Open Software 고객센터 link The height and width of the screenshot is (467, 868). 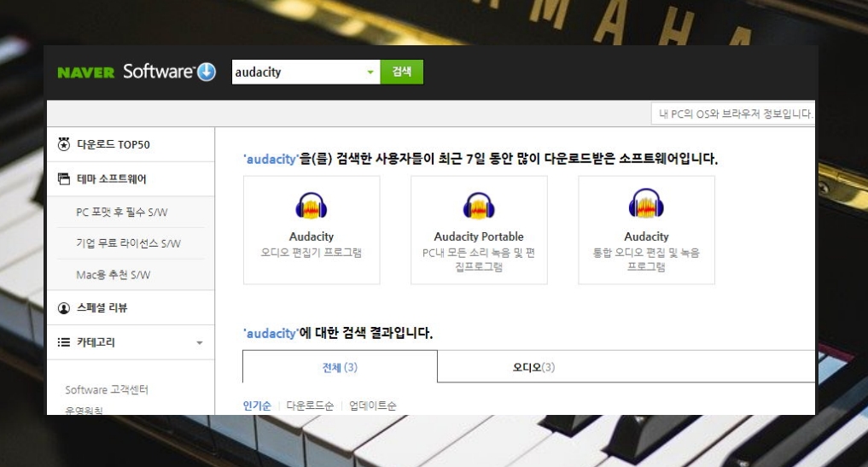107,389
